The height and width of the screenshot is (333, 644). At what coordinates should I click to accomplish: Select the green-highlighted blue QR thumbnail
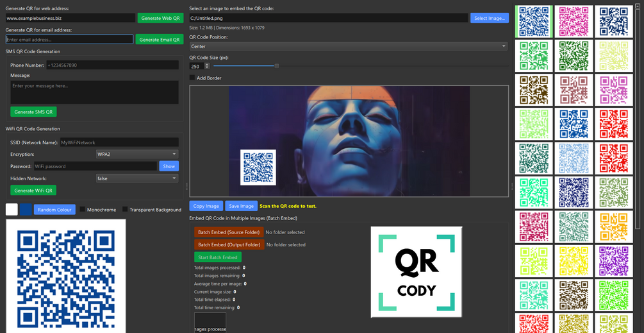[534, 21]
